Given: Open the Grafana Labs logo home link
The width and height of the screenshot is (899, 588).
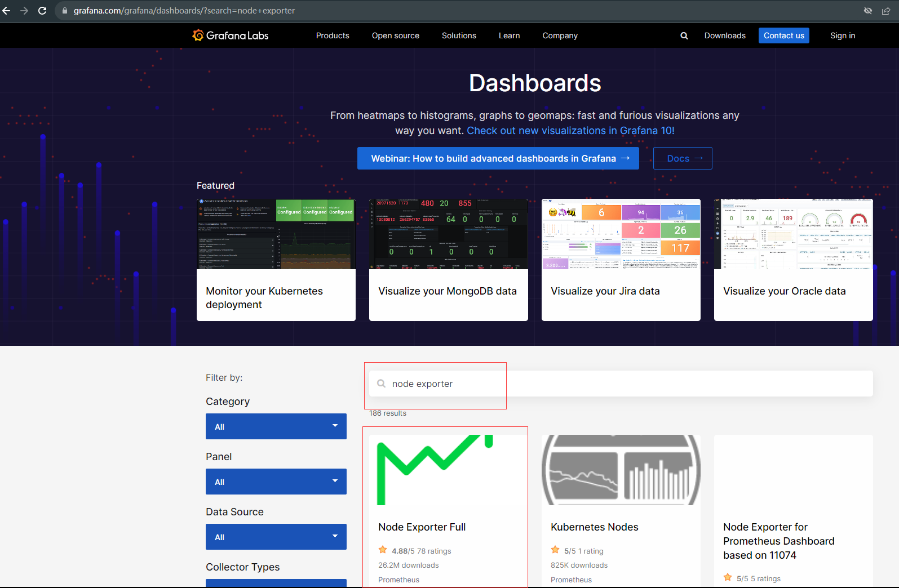Looking at the screenshot, I should 230,35.
